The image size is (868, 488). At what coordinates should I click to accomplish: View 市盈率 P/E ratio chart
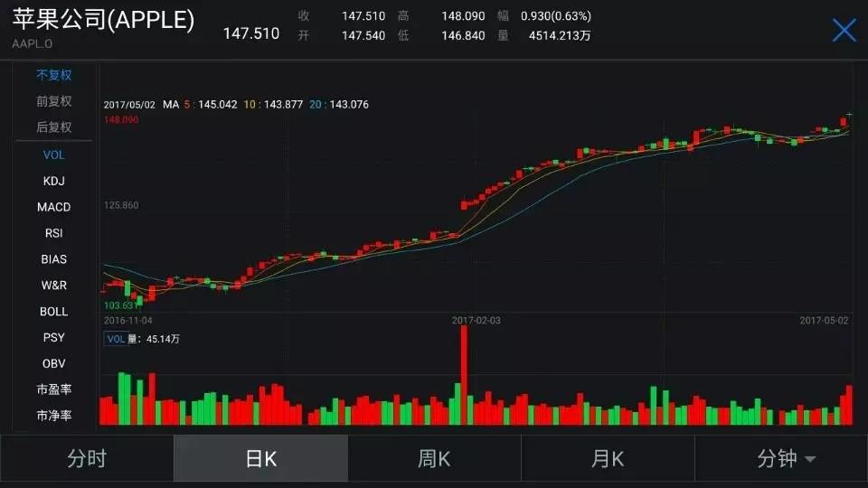pyautogui.click(x=53, y=389)
